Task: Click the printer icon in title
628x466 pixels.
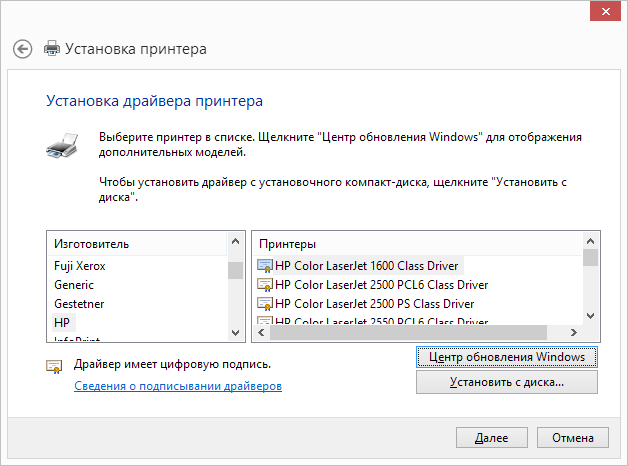Action: click(x=52, y=48)
